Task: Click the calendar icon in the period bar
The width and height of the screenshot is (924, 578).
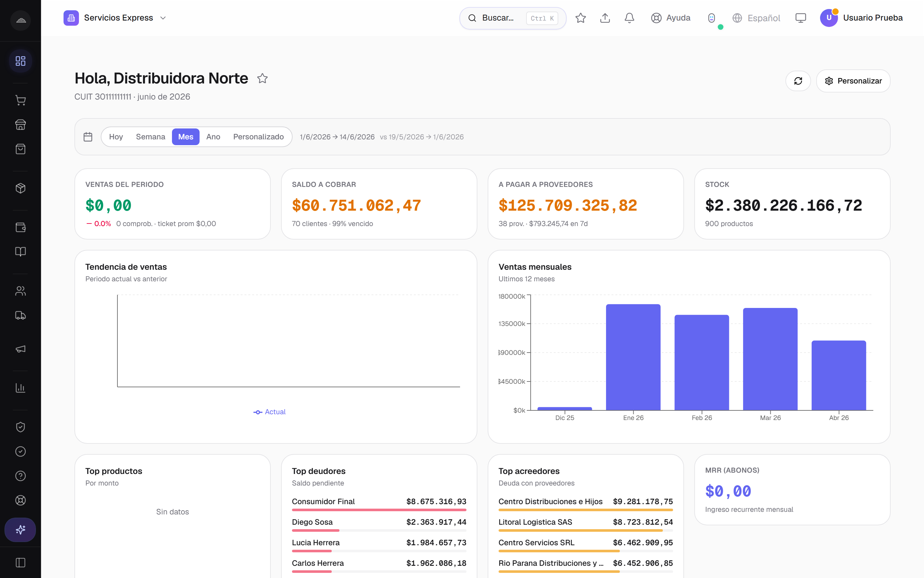Action: pyautogui.click(x=88, y=137)
